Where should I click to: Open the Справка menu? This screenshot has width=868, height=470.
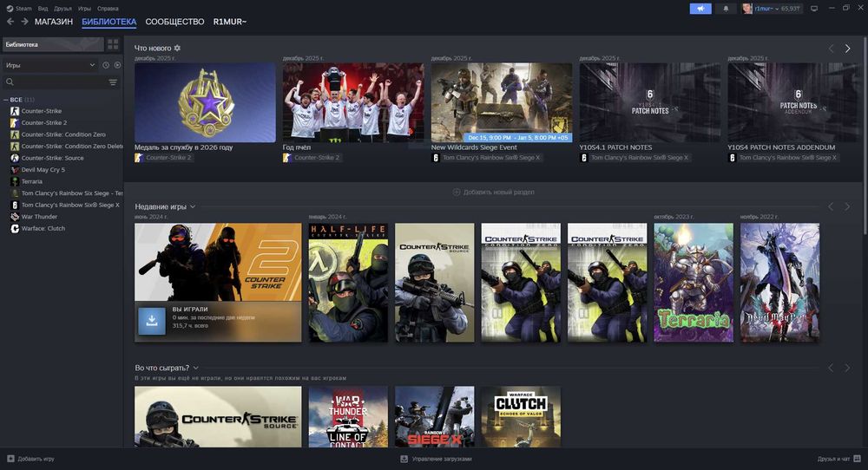pyautogui.click(x=108, y=9)
